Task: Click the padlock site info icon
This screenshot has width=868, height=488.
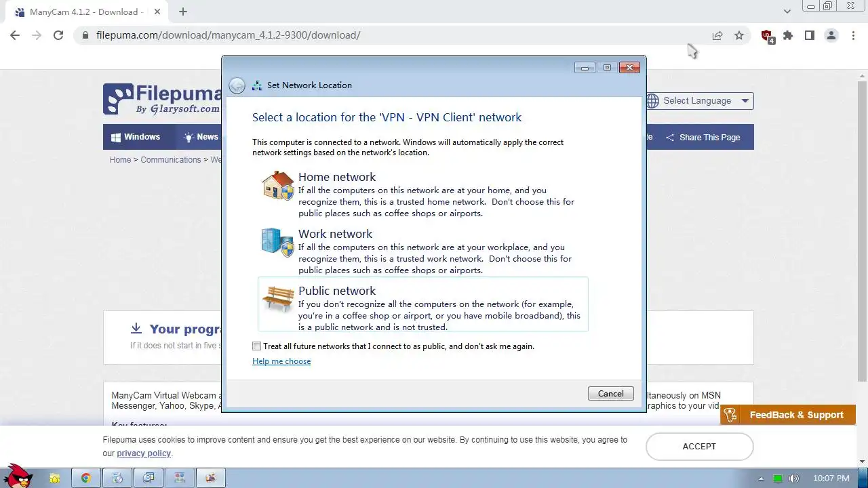Action: pos(85,35)
